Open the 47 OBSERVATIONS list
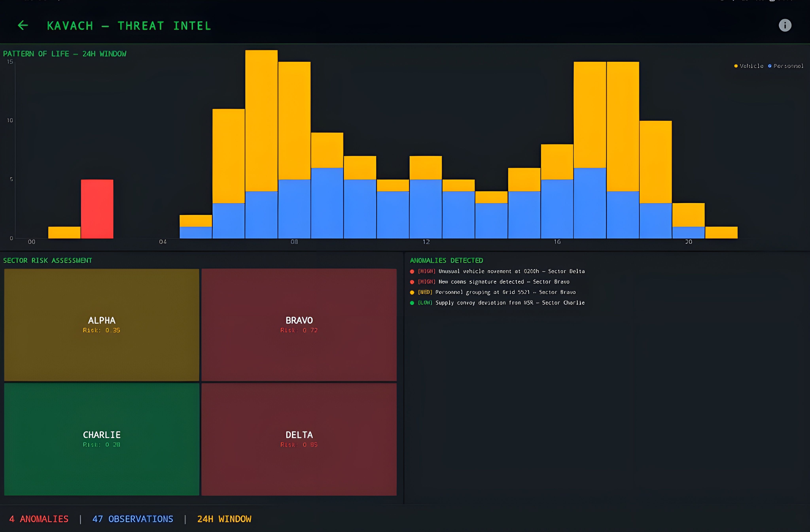This screenshot has width=810, height=532. pos(133,519)
